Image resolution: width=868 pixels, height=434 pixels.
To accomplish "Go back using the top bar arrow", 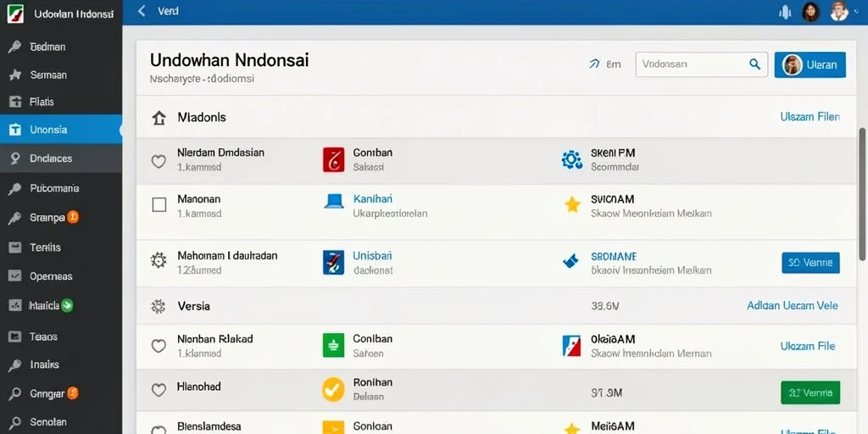I will (x=142, y=11).
